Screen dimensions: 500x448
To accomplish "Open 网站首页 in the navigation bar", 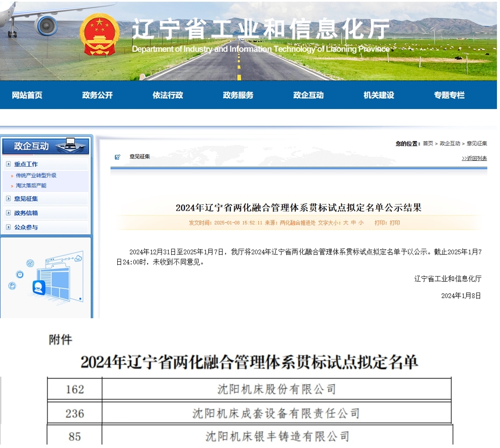I will tap(27, 95).
